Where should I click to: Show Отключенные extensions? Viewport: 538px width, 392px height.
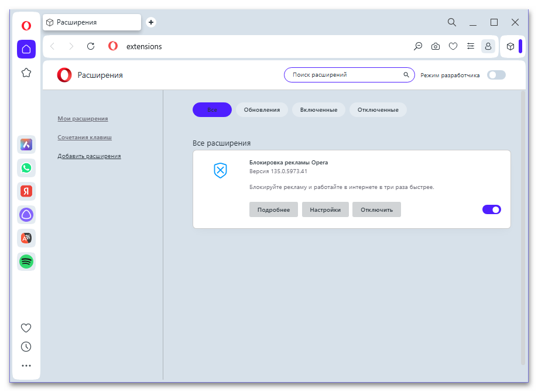(x=378, y=110)
